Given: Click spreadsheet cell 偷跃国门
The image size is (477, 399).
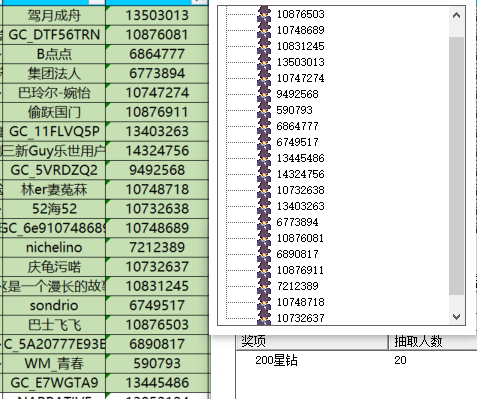Looking at the screenshot, I should pyautogui.click(x=54, y=112).
